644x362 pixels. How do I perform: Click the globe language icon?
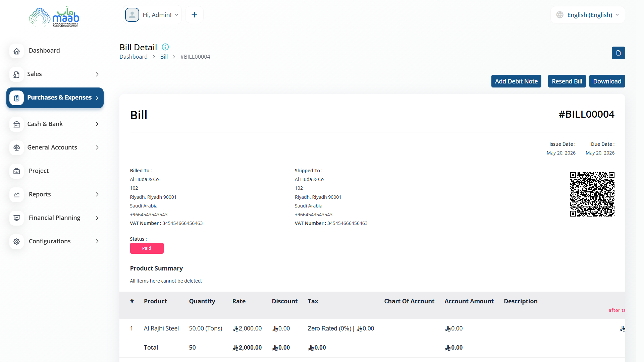pos(560,15)
